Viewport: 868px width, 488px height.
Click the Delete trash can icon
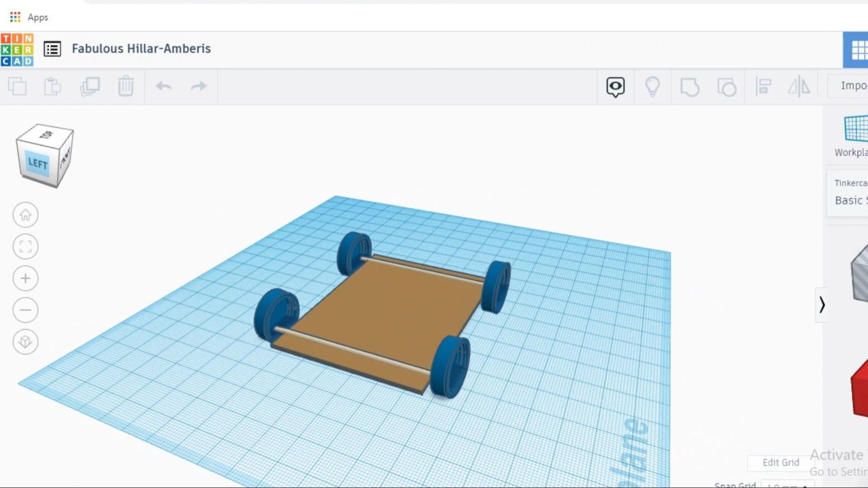point(126,86)
